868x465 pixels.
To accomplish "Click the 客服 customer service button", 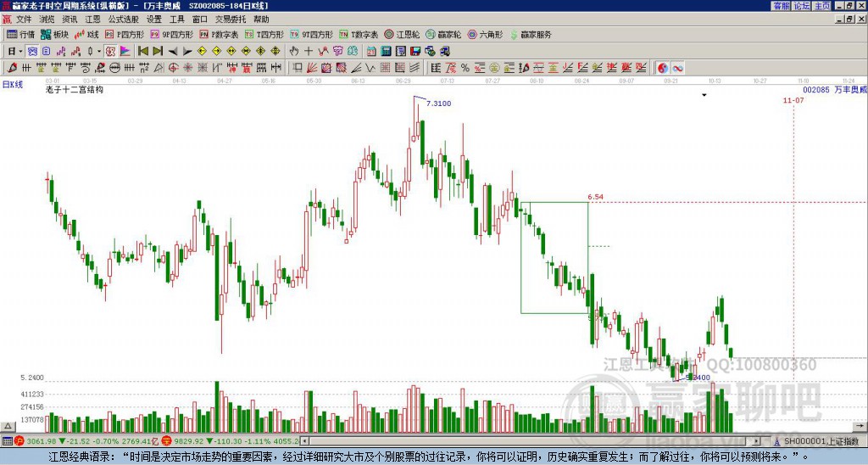I will tap(781, 6).
